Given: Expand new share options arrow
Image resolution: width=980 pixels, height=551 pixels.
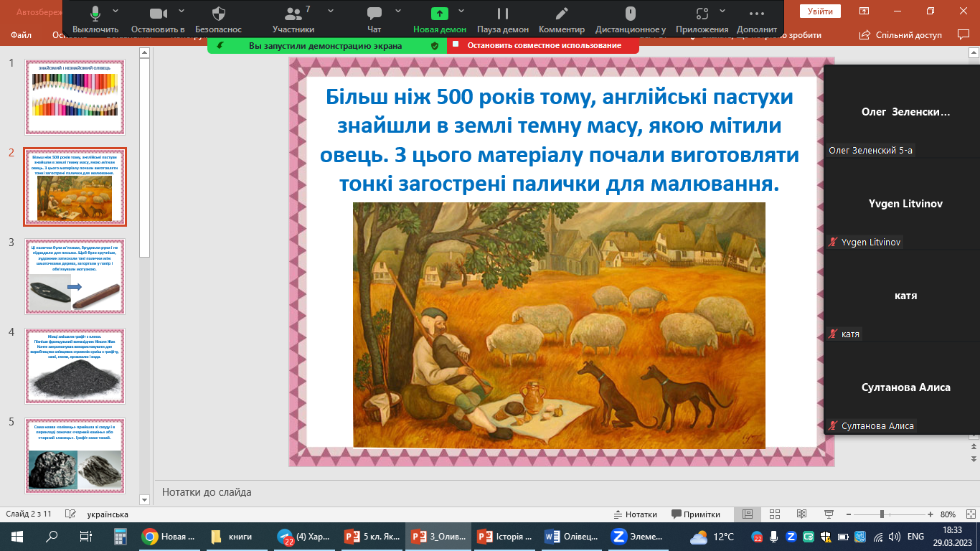Looking at the screenshot, I should point(461,11).
